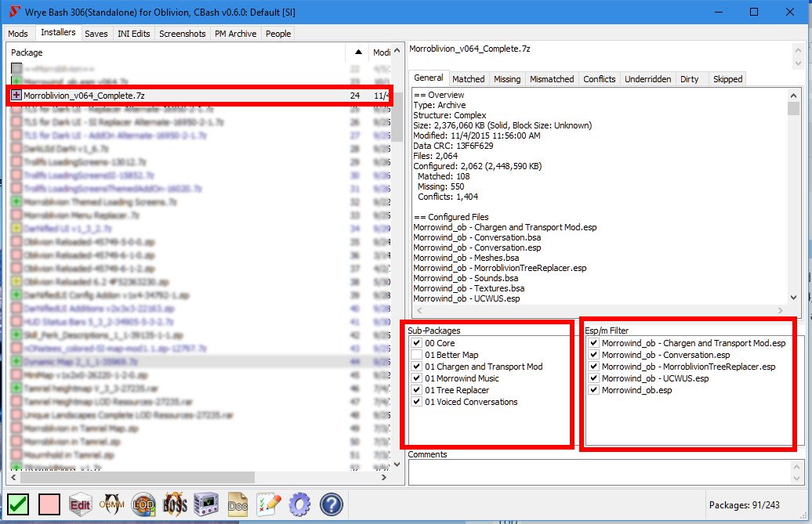Show the Skipped tab
This screenshot has height=524, width=812.
pyautogui.click(x=727, y=79)
